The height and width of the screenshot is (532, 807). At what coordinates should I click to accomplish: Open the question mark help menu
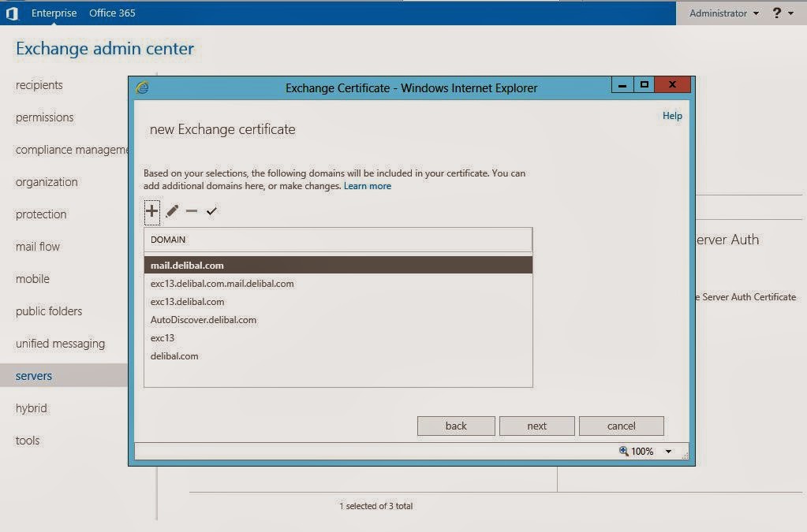[x=777, y=13]
